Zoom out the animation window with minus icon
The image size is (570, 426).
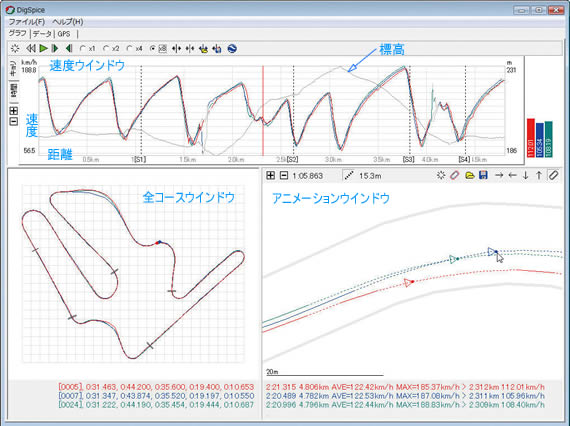click(x=284, y=176)
